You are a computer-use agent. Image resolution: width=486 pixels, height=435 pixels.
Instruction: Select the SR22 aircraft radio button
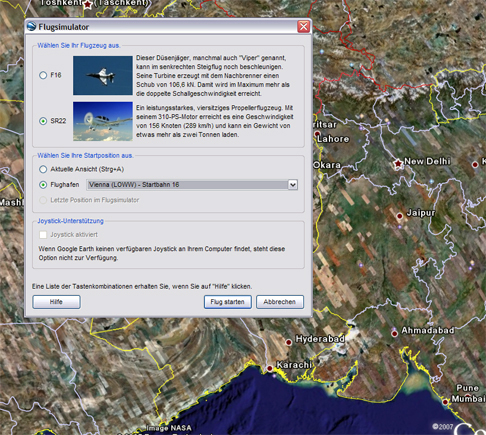click(43, 121)
